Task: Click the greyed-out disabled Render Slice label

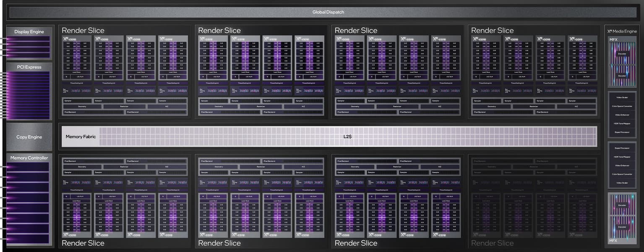Action: 492,243
